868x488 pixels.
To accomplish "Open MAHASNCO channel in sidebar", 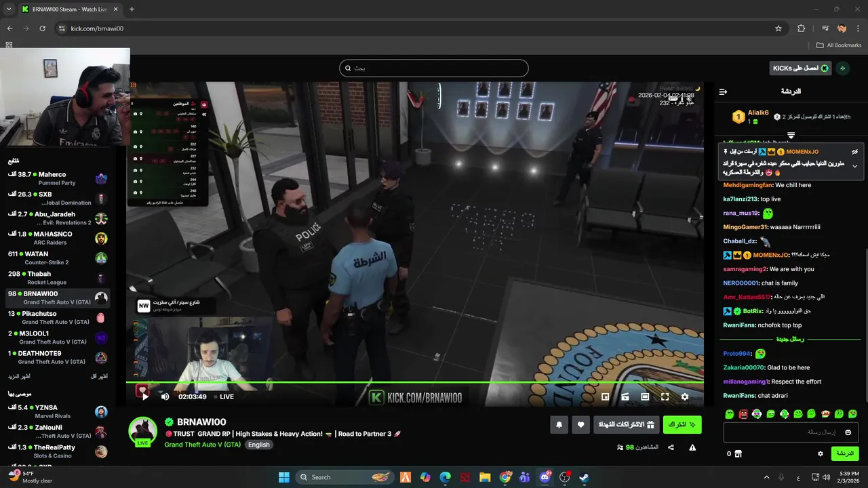I will 58,238.
